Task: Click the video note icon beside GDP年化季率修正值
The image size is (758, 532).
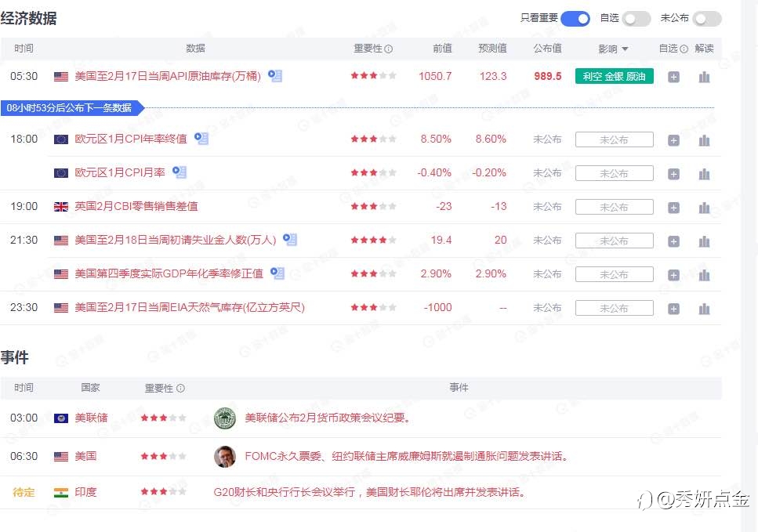Action: [x=277, y=273]
